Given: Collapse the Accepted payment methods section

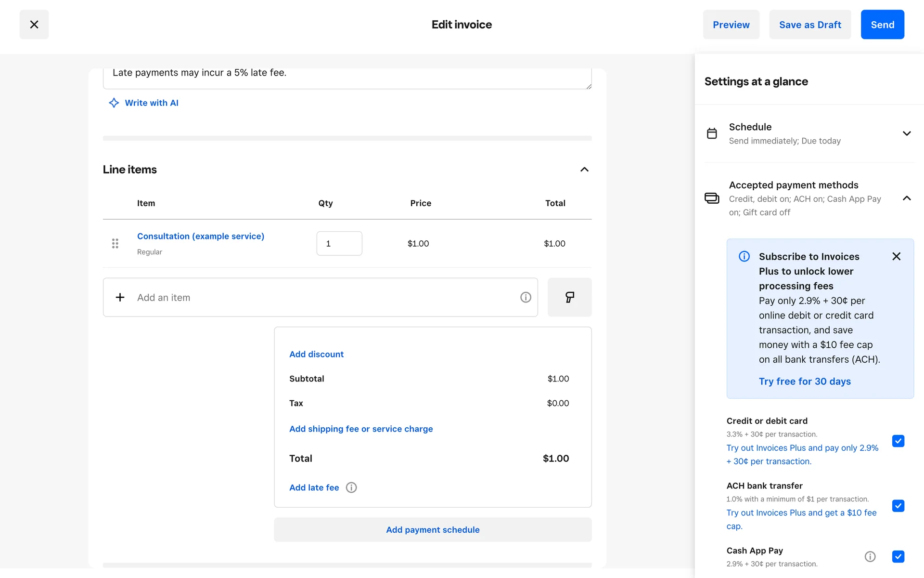Looking at the screenshot, I should coord(907,198).
